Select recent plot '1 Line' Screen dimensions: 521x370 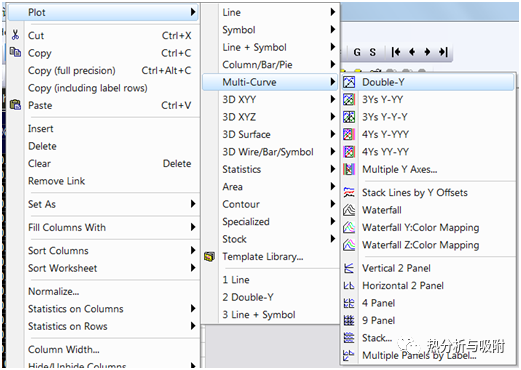270,280
